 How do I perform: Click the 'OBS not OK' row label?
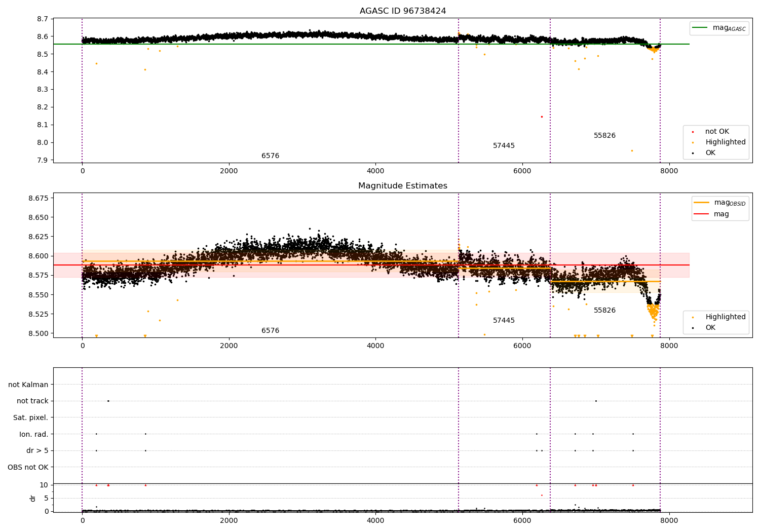[28, 467]
